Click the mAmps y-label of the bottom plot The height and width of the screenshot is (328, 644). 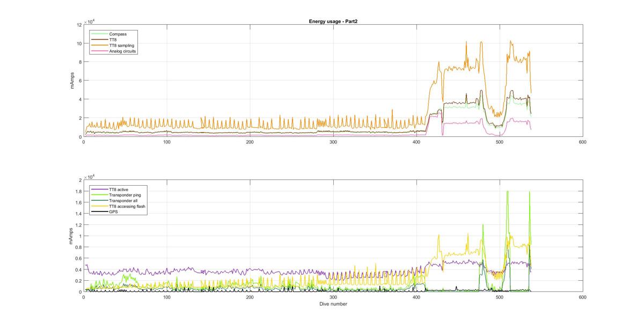click(71, 236)
